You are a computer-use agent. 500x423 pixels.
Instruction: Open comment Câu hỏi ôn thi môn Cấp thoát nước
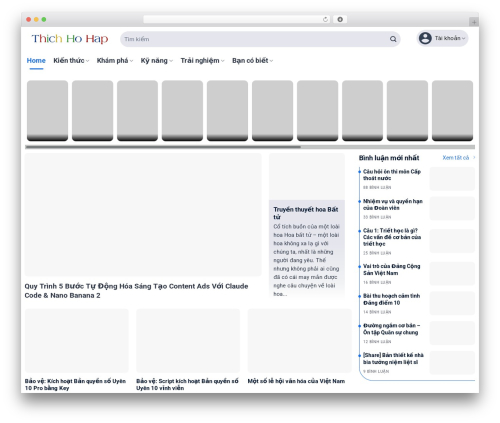pos(392,175)
